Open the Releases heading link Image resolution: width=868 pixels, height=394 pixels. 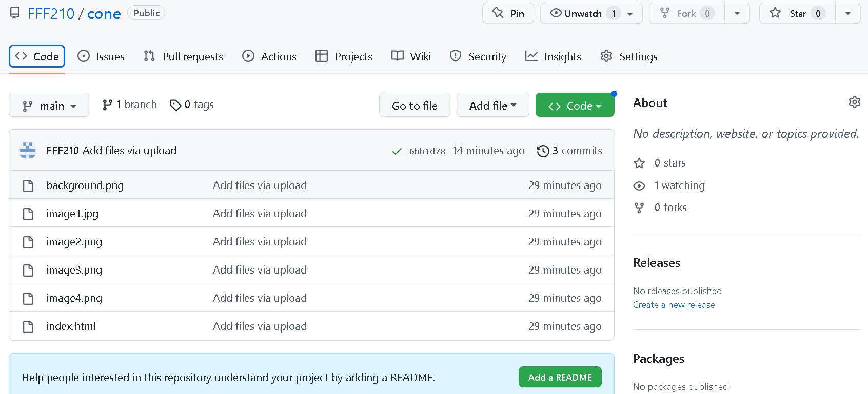[657, 263]
